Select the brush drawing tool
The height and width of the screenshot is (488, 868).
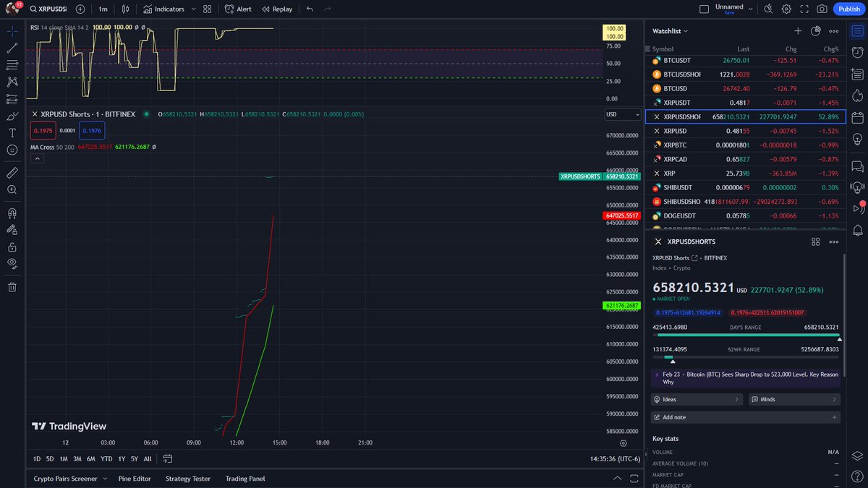coord(12,116)
